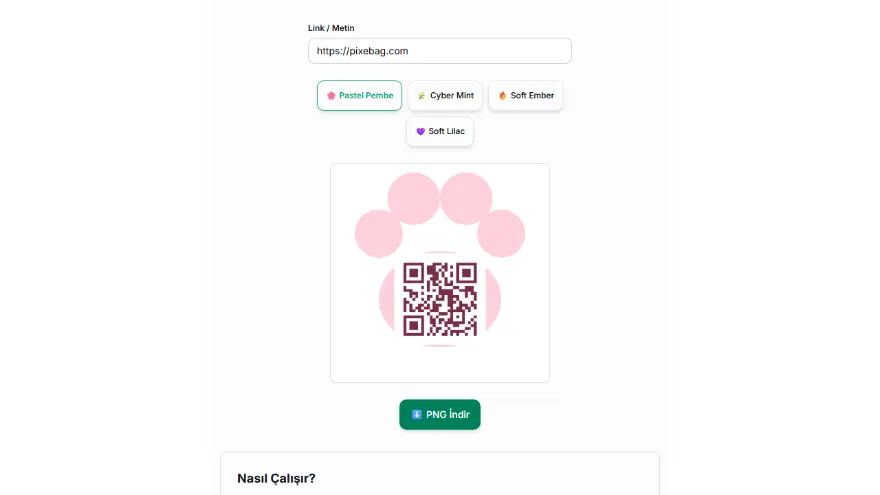Click the QR code's bottom-left finder square
Image resolution: width=880 pixels, height=495 pixels.
[413, 326]
